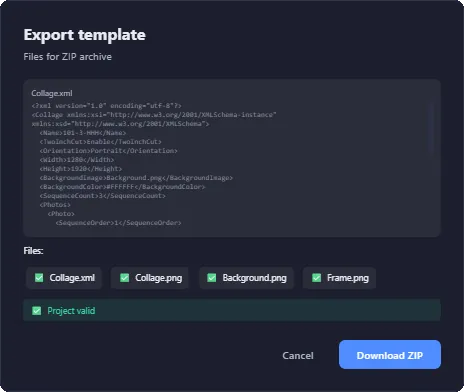Toggle the Frame.png file checkbox
The width and height of the screenshot is (464, 392).
[x=316, y=278]
